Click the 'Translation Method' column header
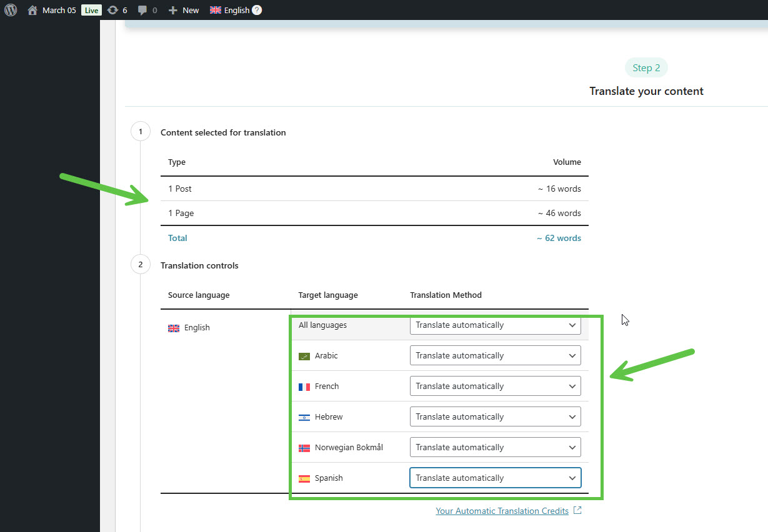768x532 pixels. pos(446,295)
